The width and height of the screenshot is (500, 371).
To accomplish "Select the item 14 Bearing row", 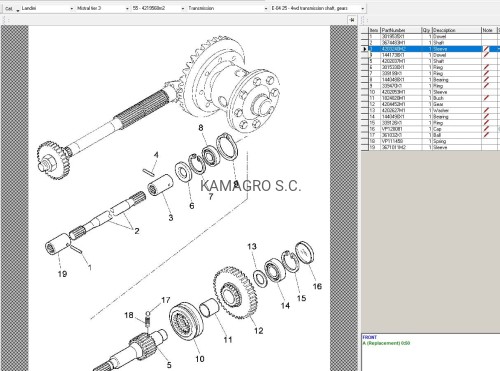I will pyautogui.click(x=433, y=117).
